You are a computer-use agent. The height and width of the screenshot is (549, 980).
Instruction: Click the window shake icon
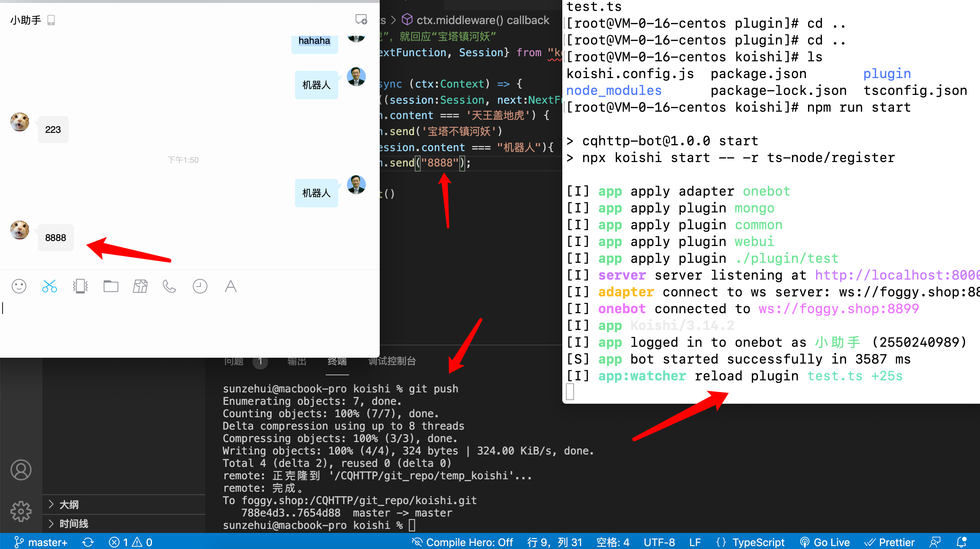click(x=80, y=286)
